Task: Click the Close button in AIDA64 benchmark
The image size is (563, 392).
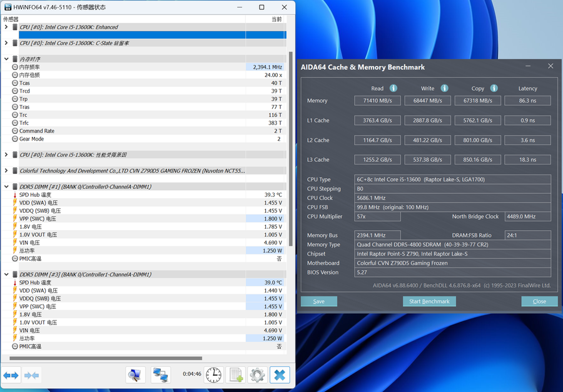Action: click(539, 301)
